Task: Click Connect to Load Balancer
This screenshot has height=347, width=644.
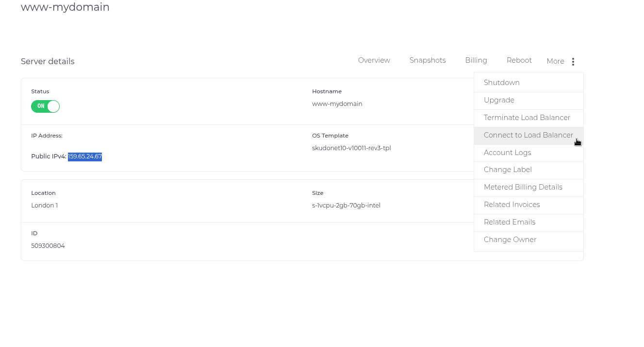Action: (528, 135)
